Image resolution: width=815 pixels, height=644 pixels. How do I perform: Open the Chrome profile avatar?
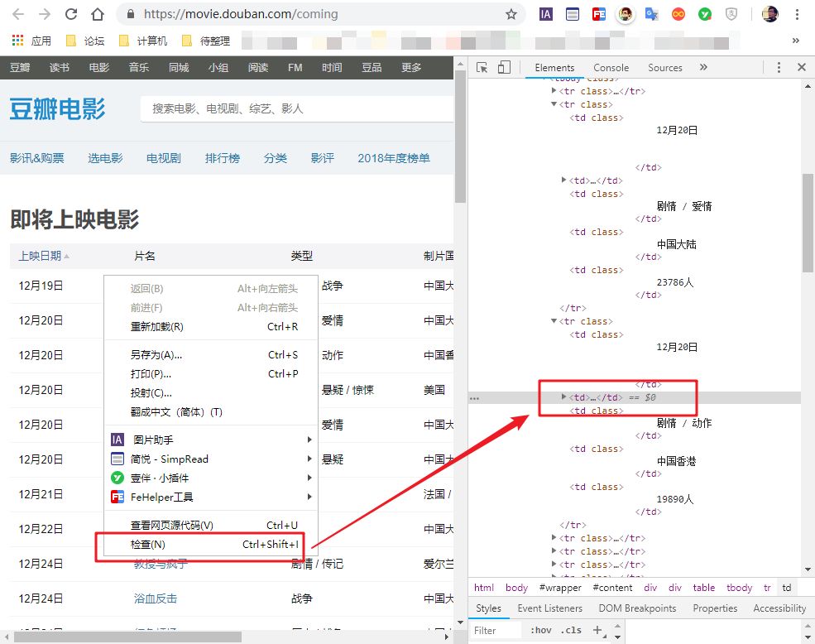769,14
